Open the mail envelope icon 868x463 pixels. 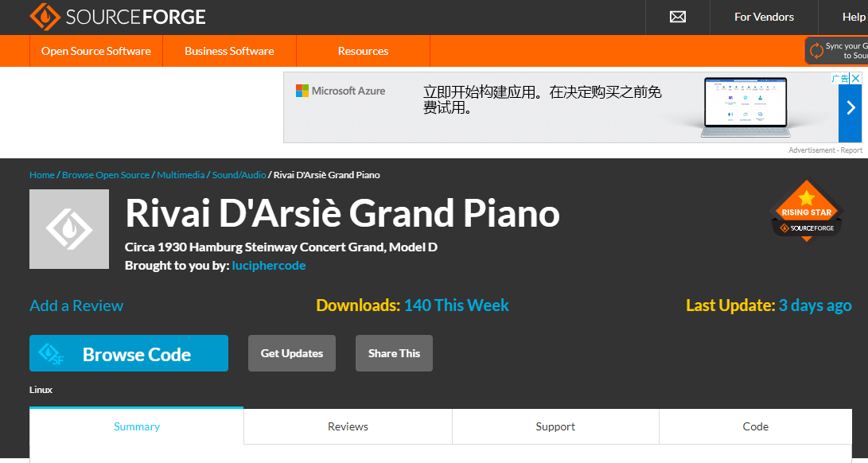[678, 18]
